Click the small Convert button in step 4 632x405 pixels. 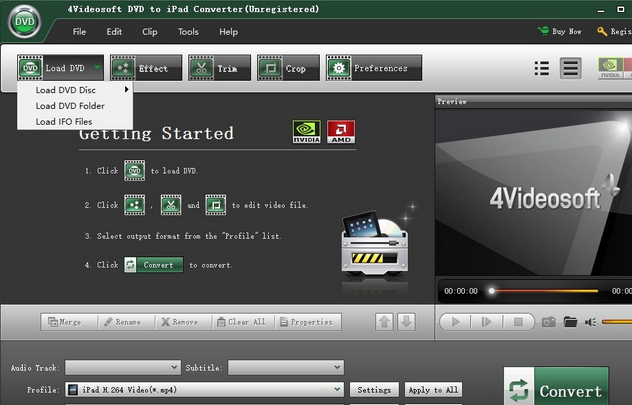[x=154, y=265]
